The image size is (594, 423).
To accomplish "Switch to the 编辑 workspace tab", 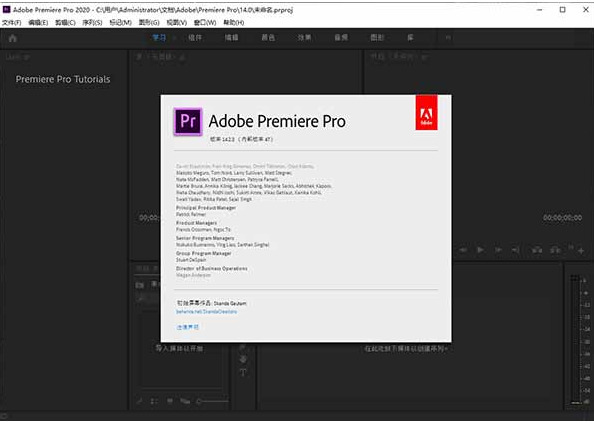I will click(x=231, y=37).
